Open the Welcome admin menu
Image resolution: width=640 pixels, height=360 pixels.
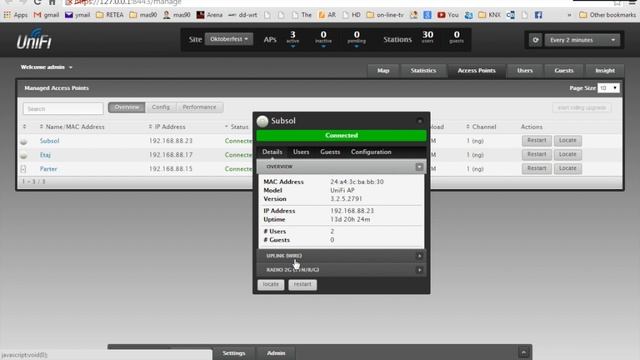click(46, 67)
